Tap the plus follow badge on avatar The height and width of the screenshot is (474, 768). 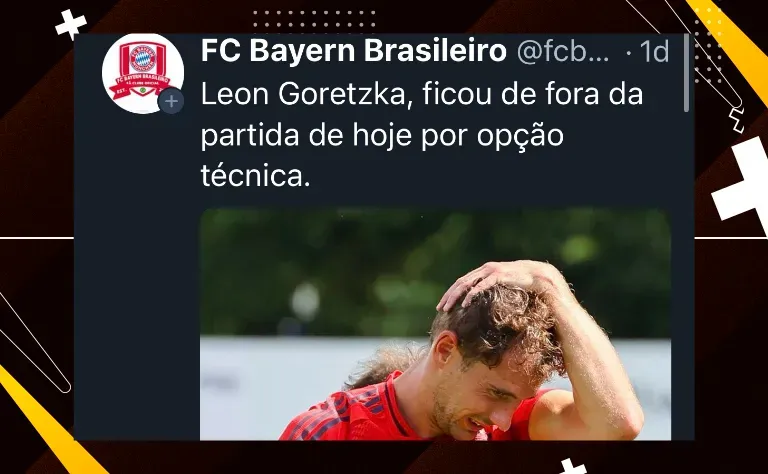pos(171,101)
